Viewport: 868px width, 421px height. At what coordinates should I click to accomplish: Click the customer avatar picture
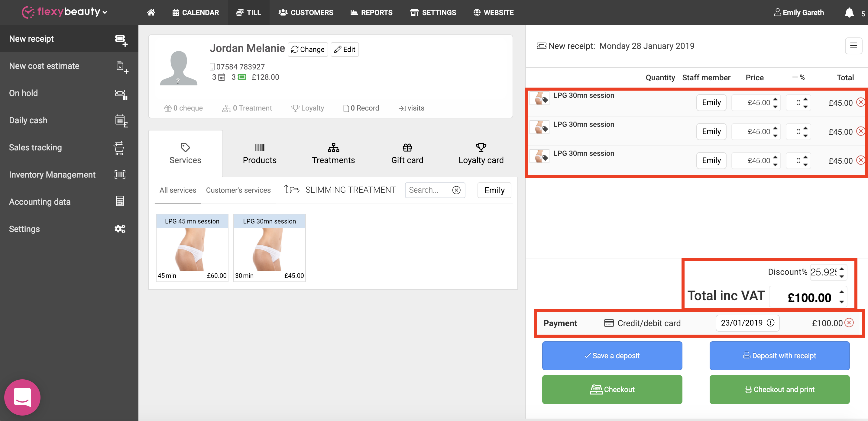click(178, 68)
